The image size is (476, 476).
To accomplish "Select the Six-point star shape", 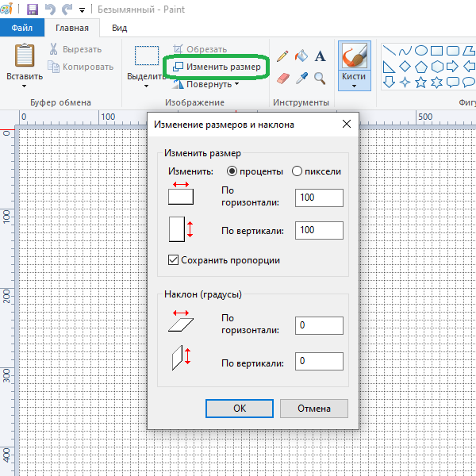I will [x=437, y=83].
